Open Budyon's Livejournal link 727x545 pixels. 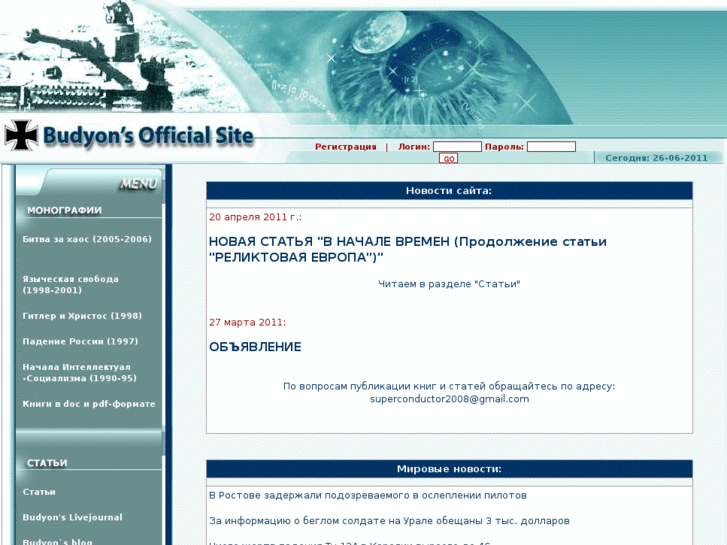coord(72,517)
